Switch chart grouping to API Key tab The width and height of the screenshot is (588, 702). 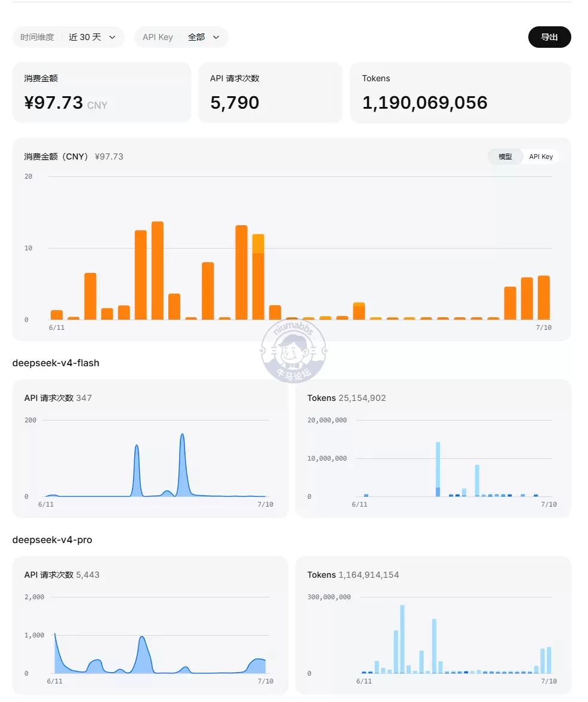click(x=541, y=157)
